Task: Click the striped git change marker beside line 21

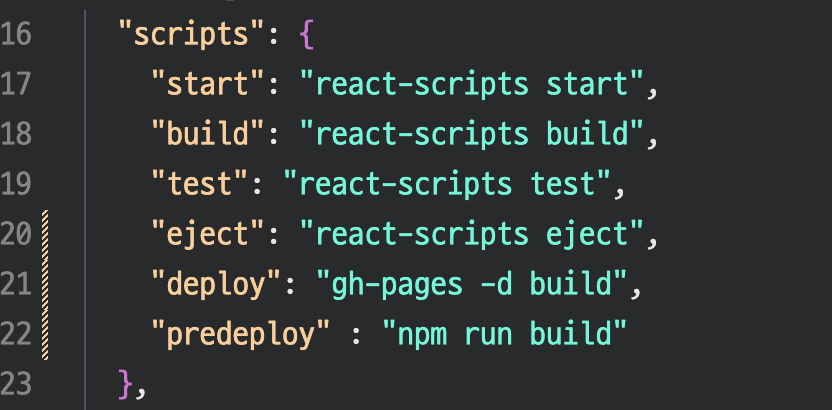Action: click(46, 285)
